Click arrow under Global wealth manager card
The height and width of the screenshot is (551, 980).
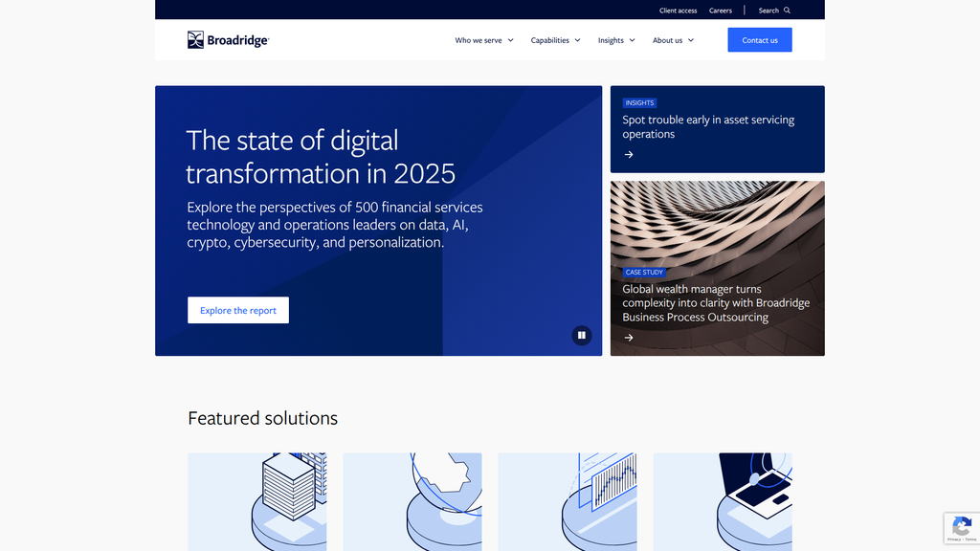[x=629, y=338]
